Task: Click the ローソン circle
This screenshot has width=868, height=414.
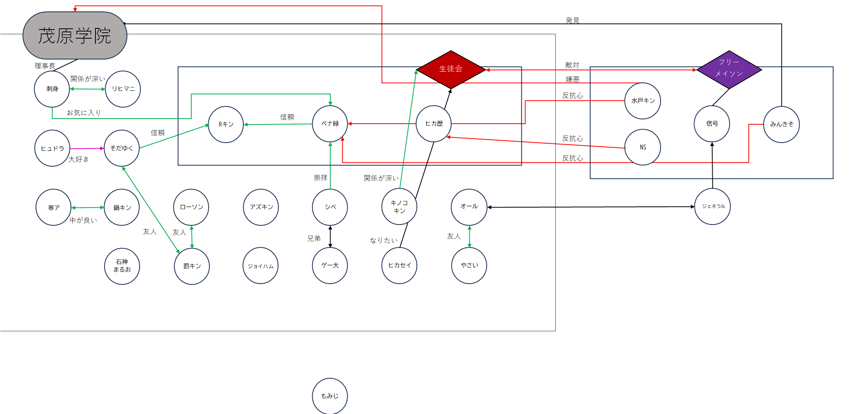Action: 191,207
